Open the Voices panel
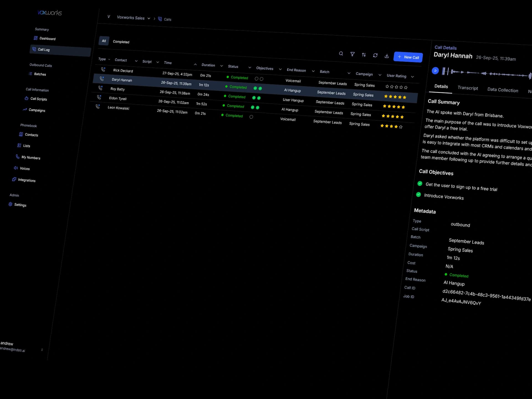 pos(25,168)
